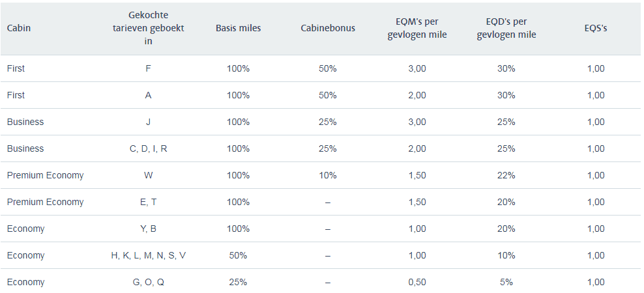This screenshot has height=293, width=644.
Task: Select the E, T fare classes cell
Action: 149,202
